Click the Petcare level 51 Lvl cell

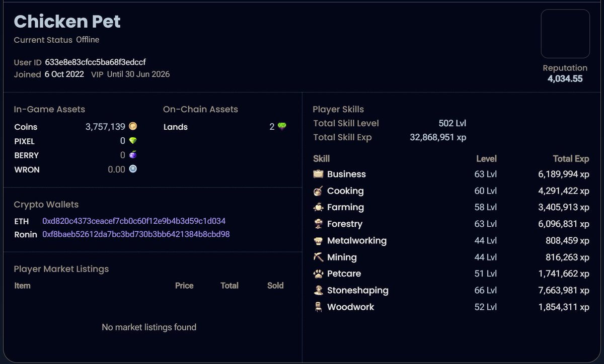point(485,274)
